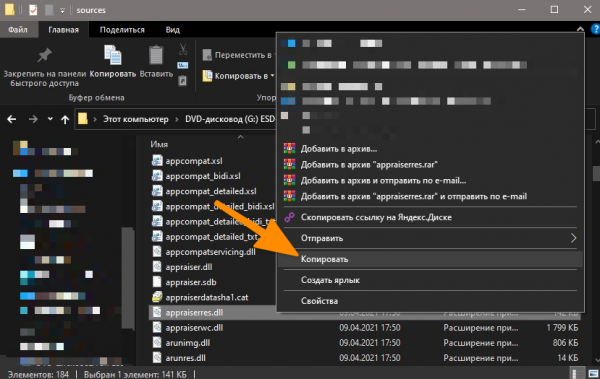
Task: Choose Добавить в архив... menu entry
Action: coord(339,149)
